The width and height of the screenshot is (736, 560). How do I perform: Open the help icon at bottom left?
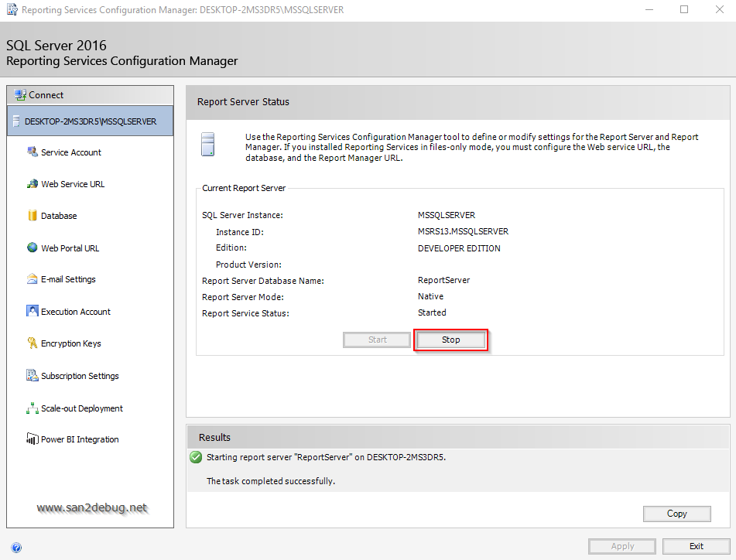point(16,547)
